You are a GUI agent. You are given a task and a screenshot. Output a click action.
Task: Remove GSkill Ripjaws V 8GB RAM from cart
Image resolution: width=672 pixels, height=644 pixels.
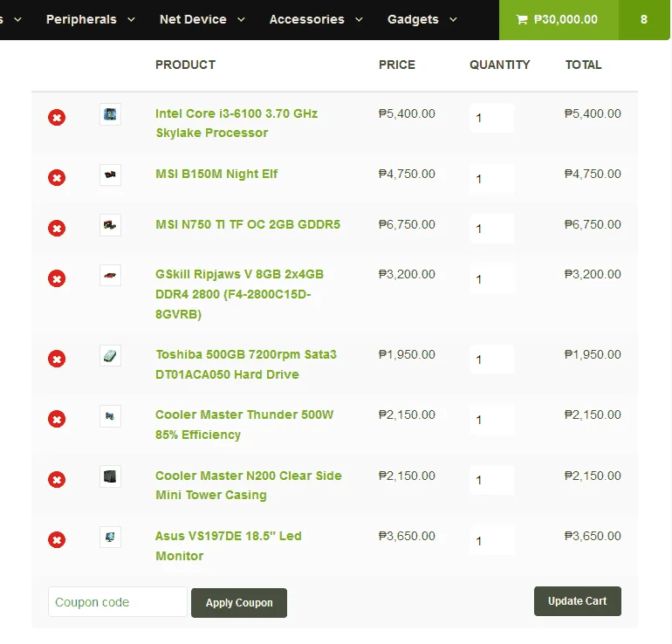57,278
